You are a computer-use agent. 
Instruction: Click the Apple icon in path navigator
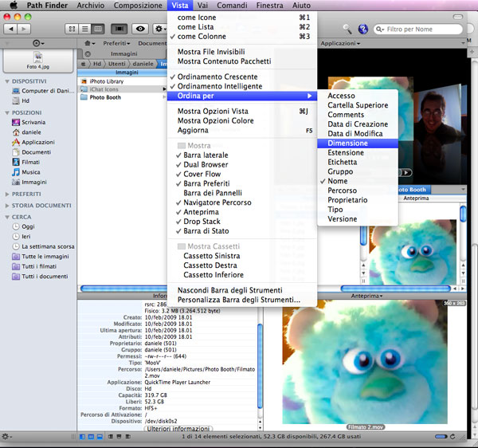click(x=83, y=64)
